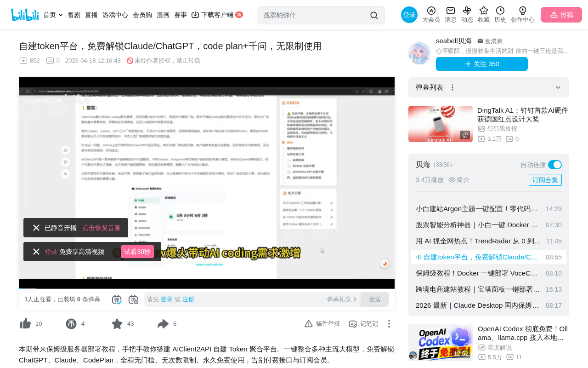
Task: Go to 番剧 nav item
Action: click(x=74, y=15)
